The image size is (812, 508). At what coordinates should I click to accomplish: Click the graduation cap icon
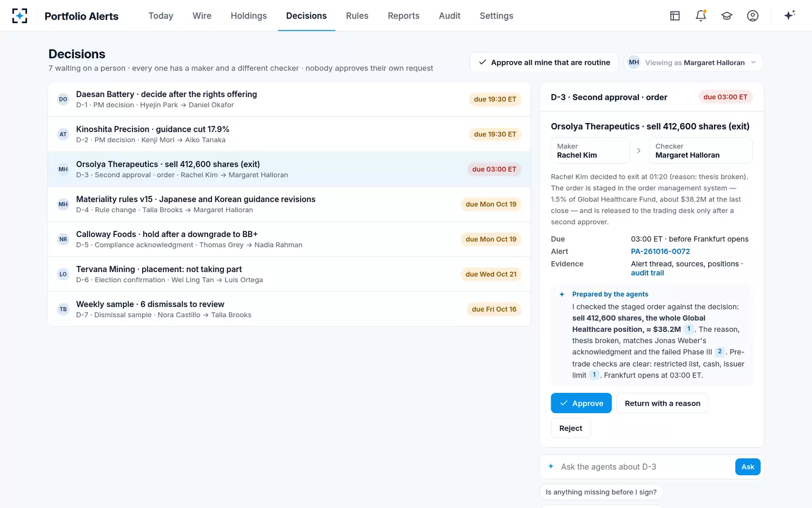coord(727,16)
